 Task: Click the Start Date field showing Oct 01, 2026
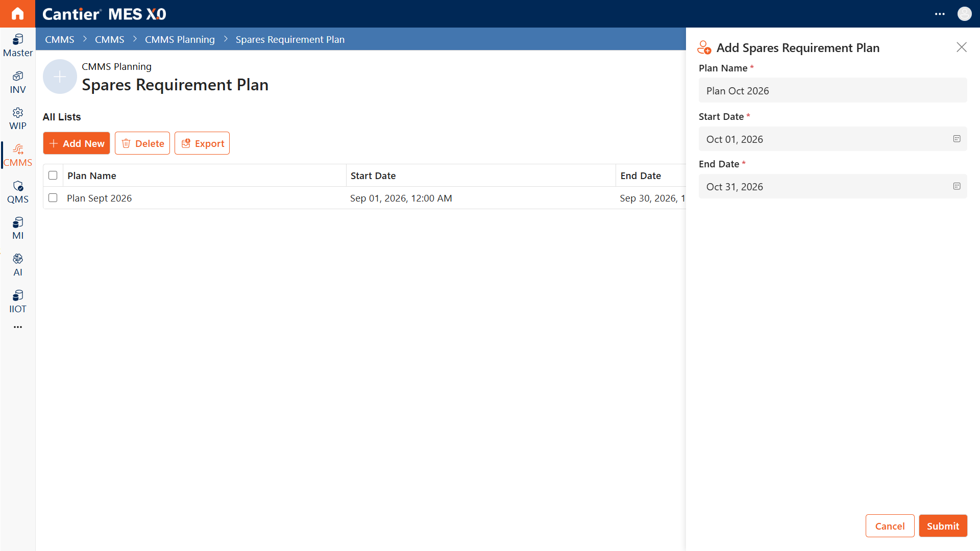[x=833, y=139]
